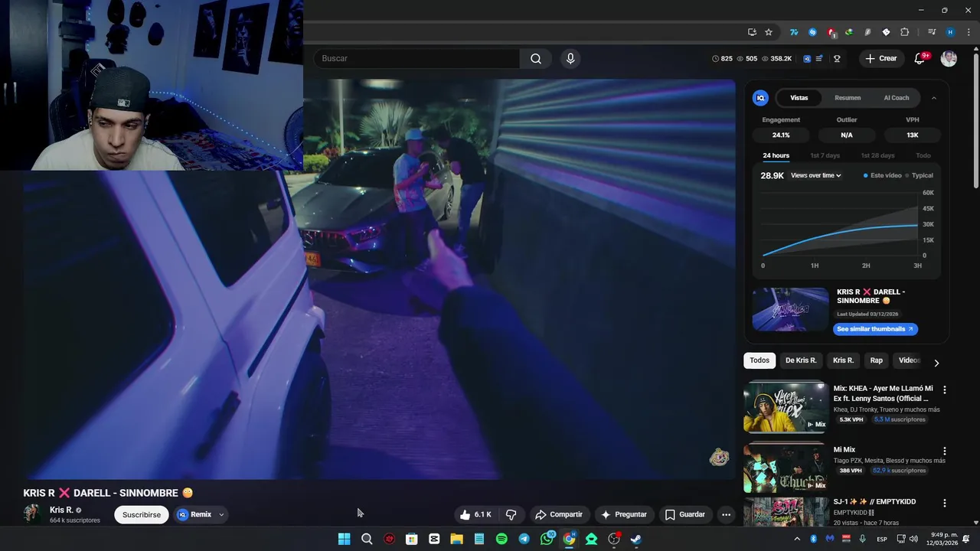Open options menu for Mi Mix

[944, 452]
